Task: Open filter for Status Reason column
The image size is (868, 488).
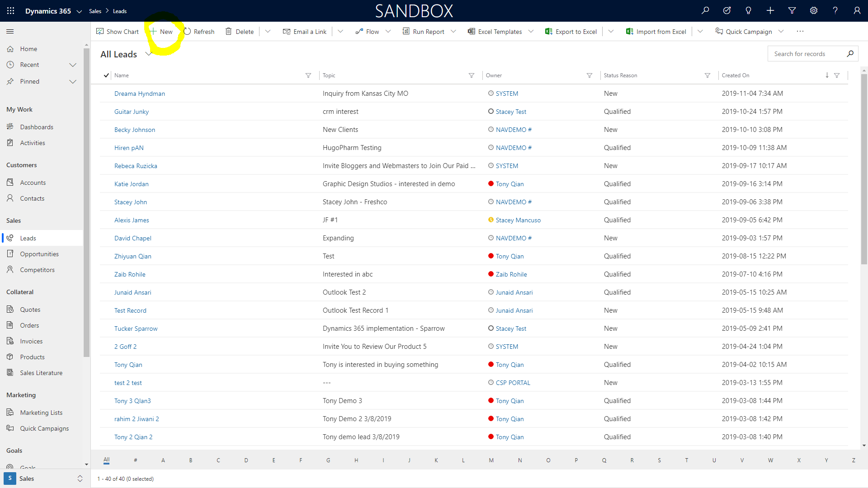Action: click(x=708, y=75)
